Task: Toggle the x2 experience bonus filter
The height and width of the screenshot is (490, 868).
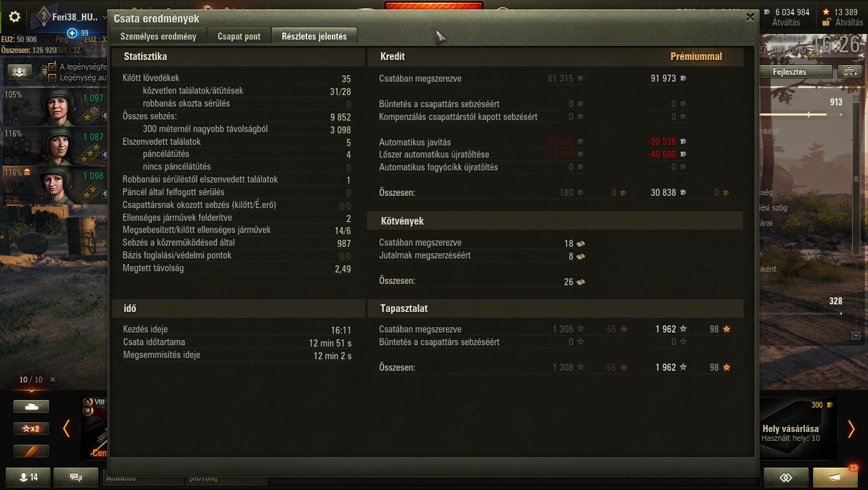Action: [31, 429]
